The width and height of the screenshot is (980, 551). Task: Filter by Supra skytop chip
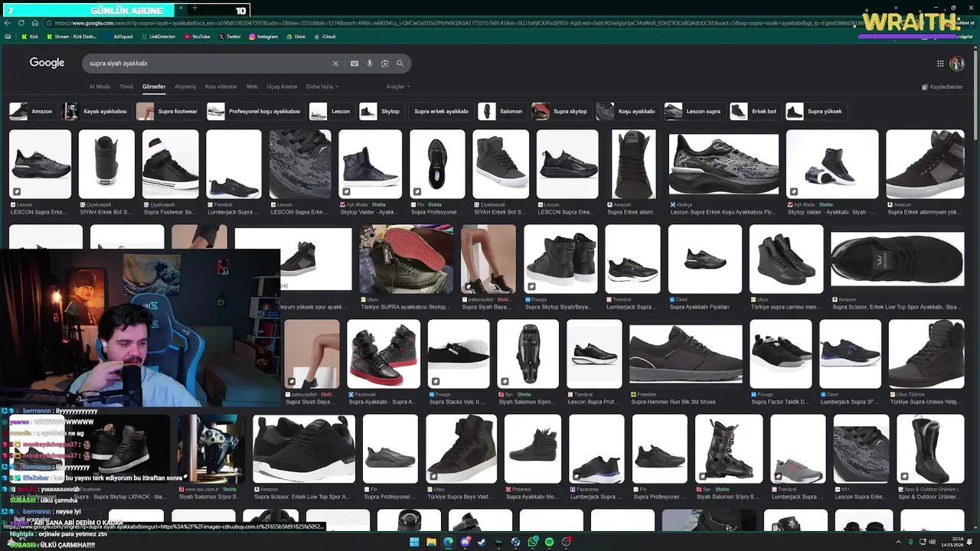click(x=561, y=111)
